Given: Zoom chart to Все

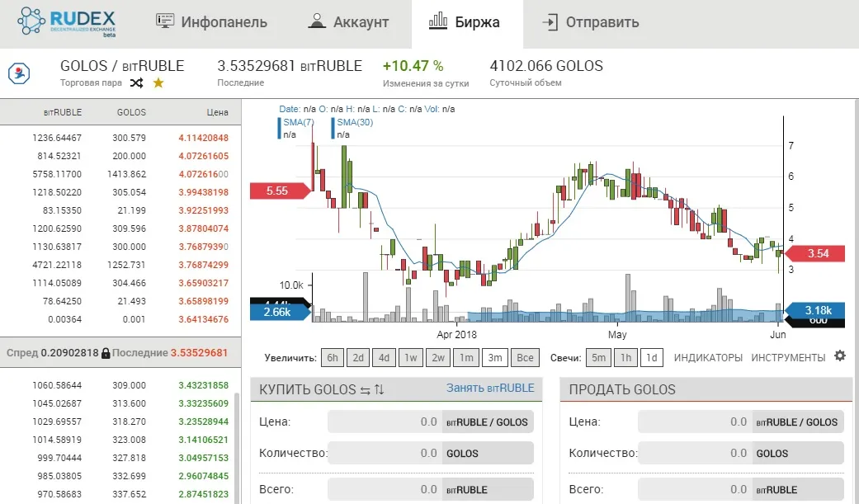Looking at the screenshot, I should coord(525,358).
